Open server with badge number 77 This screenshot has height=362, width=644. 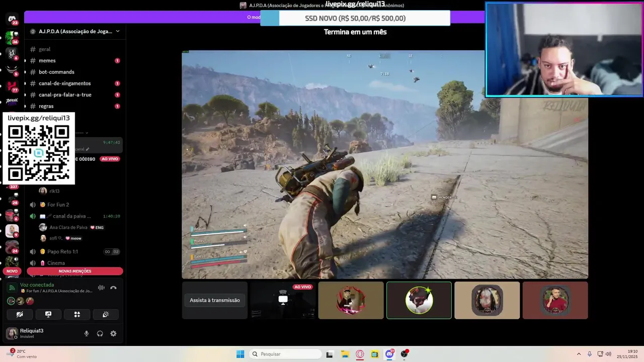pyautogui.click(x=12, y=86)
